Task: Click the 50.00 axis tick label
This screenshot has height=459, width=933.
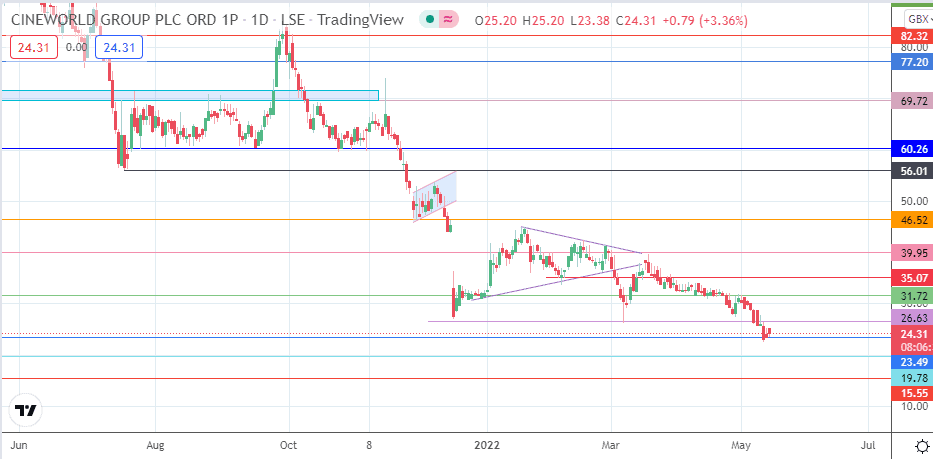Action: click(915, 202)
